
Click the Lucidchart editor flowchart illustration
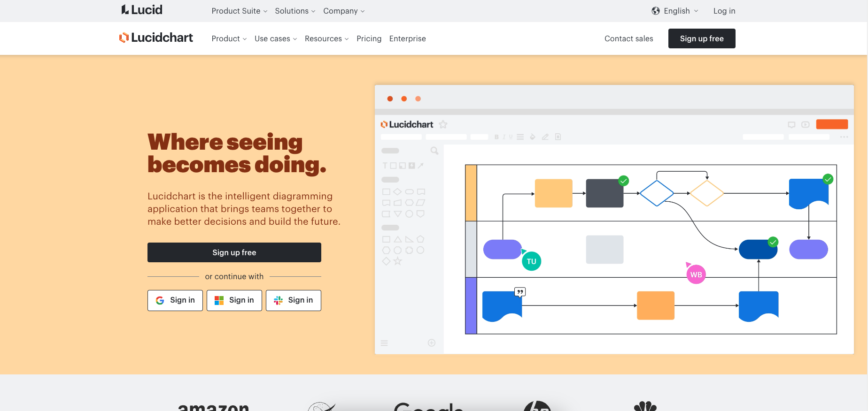tap(614, 220)
